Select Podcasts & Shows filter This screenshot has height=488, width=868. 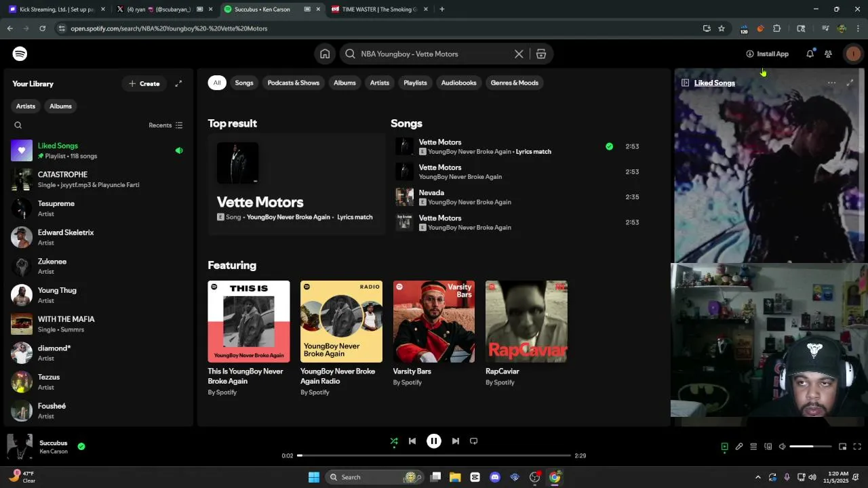click(x=293, y=83)
